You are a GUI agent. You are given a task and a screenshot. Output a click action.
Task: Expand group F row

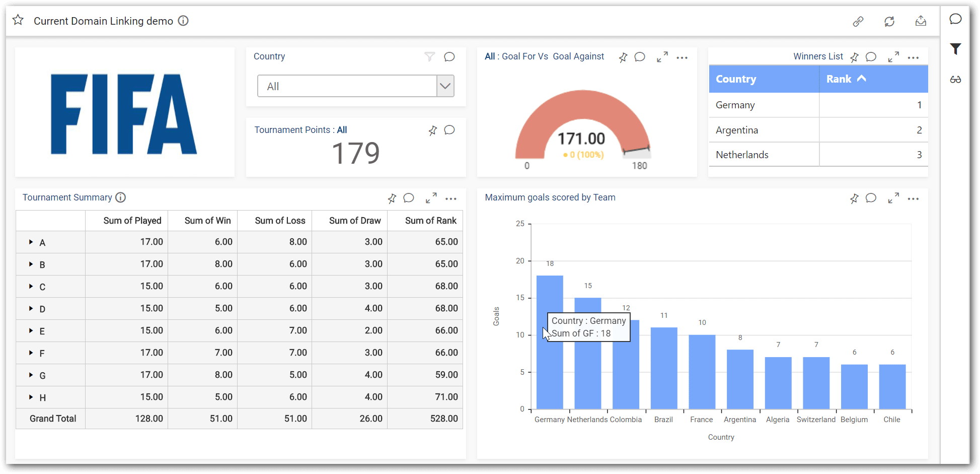click(31, 353)
